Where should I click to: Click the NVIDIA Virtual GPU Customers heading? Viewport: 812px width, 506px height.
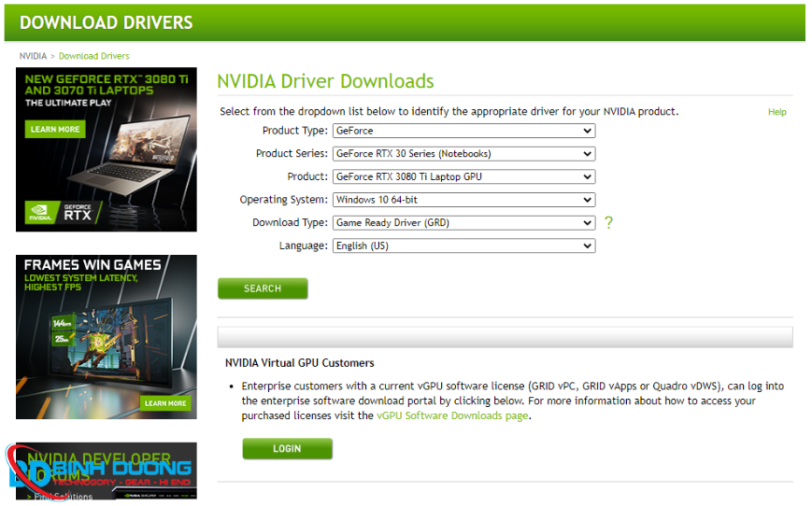point(299,363)
